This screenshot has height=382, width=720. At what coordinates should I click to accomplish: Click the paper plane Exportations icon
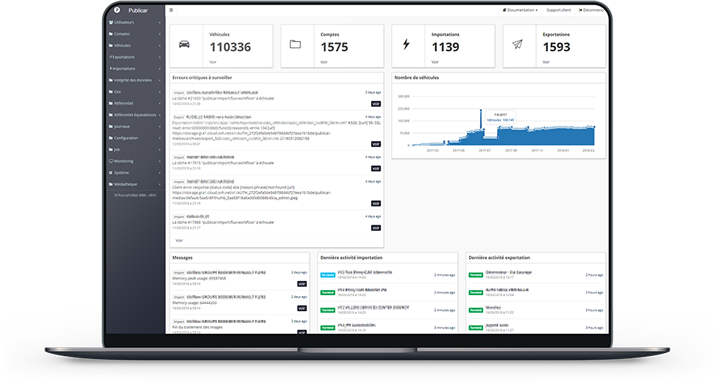518,45
